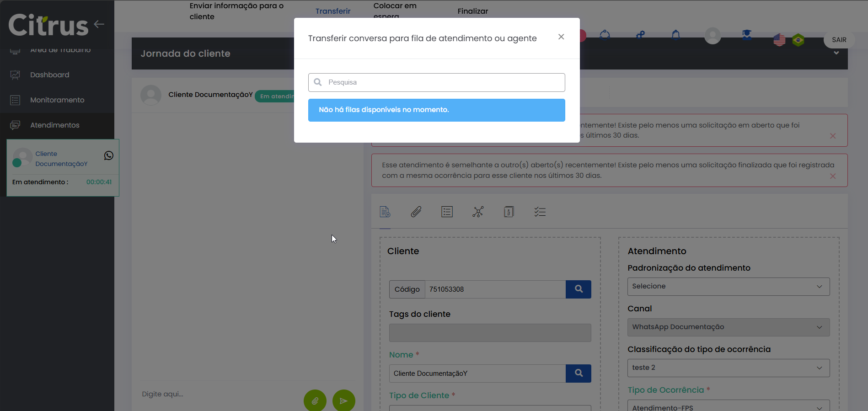Click the Finalizar action
The width and height of the screenshot is (868, 411).
(472, 11)
